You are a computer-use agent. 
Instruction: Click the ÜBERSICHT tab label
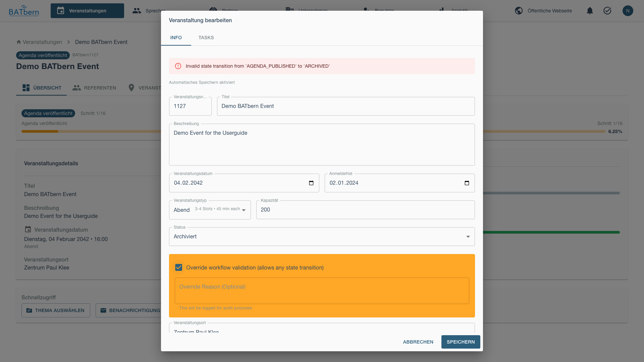(47, 88)
